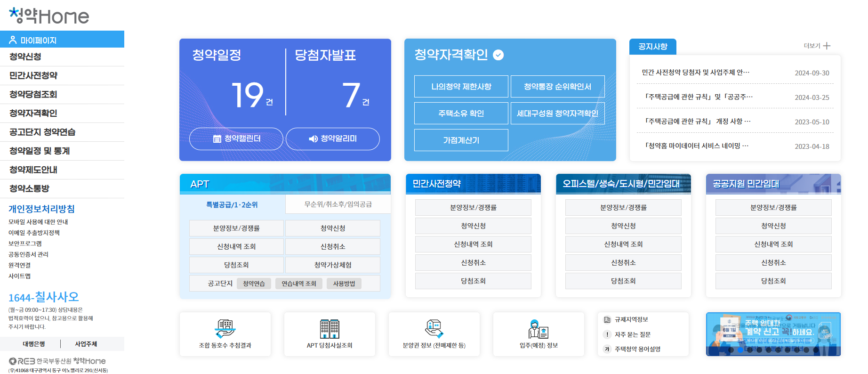Click the 자주 묻는 질문 exclamation icon
Screen dimensions: 868x374
tap(607, 334)
